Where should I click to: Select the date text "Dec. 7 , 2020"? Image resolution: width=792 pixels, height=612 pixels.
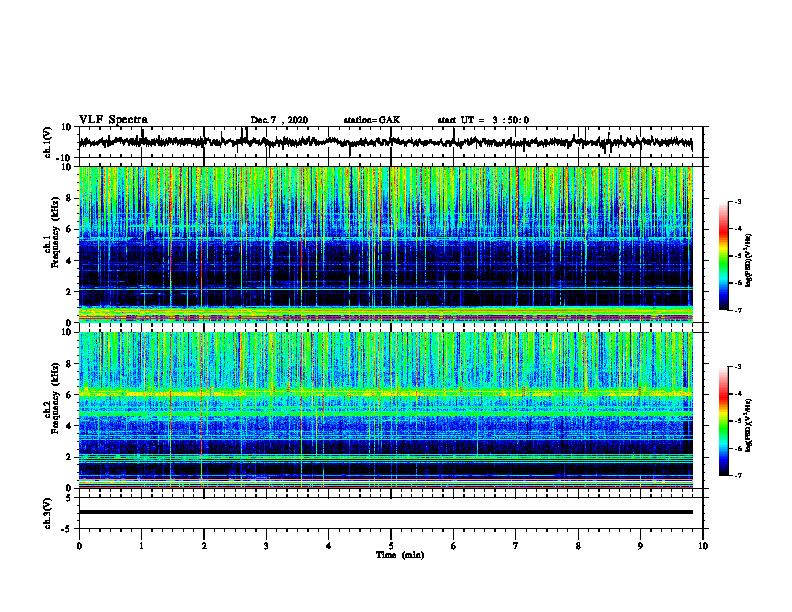(279, 120)
